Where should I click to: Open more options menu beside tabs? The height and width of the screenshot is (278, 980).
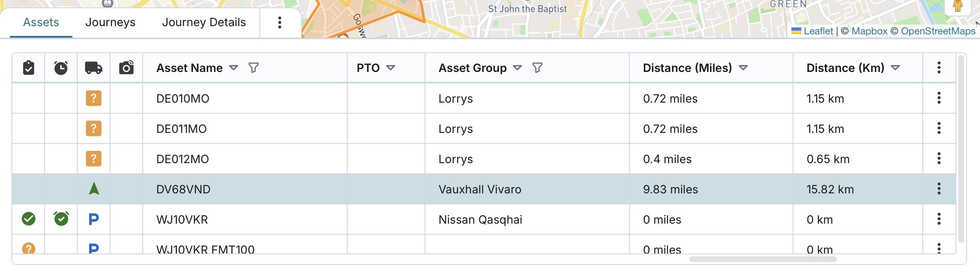[280, 22]
